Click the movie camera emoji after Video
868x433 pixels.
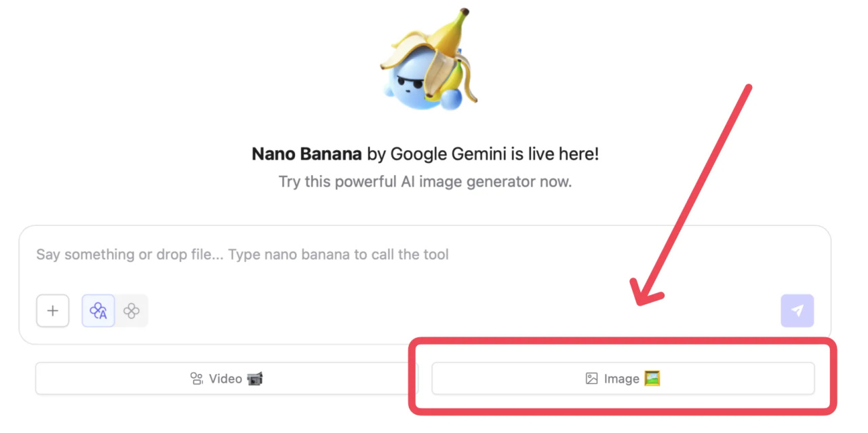tap(255, 379)
